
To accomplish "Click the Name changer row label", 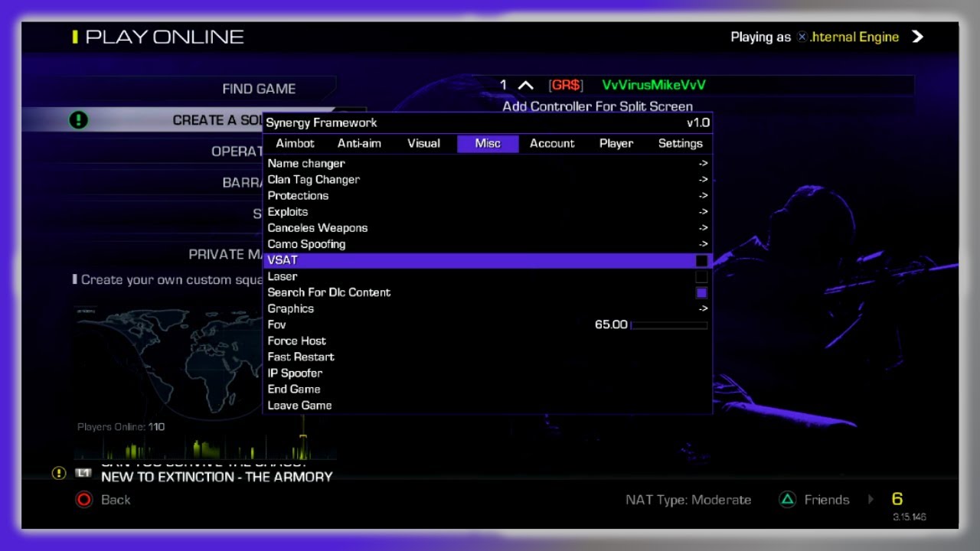I will coord(306,163).
